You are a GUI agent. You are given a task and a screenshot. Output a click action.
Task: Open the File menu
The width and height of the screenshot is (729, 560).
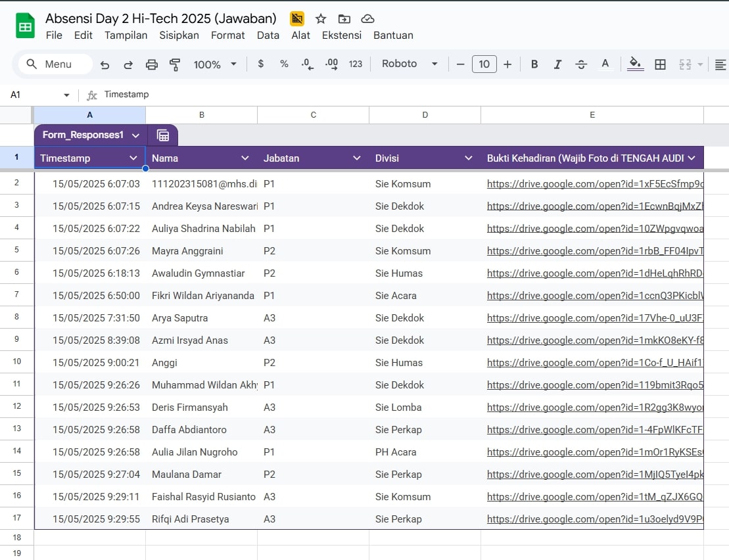coord(54,35)
